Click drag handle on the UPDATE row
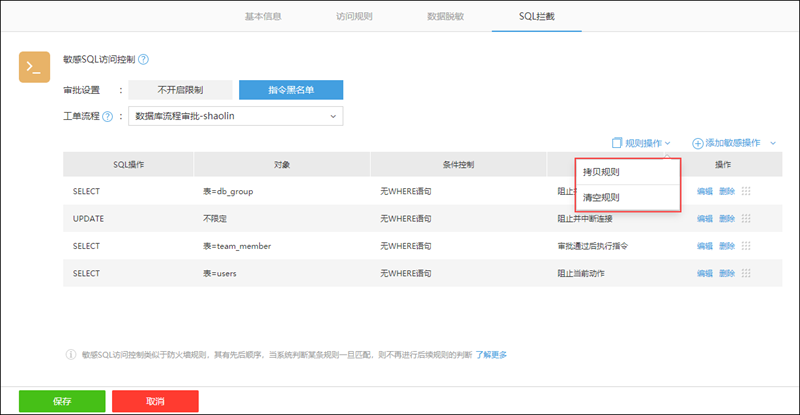 746,218
